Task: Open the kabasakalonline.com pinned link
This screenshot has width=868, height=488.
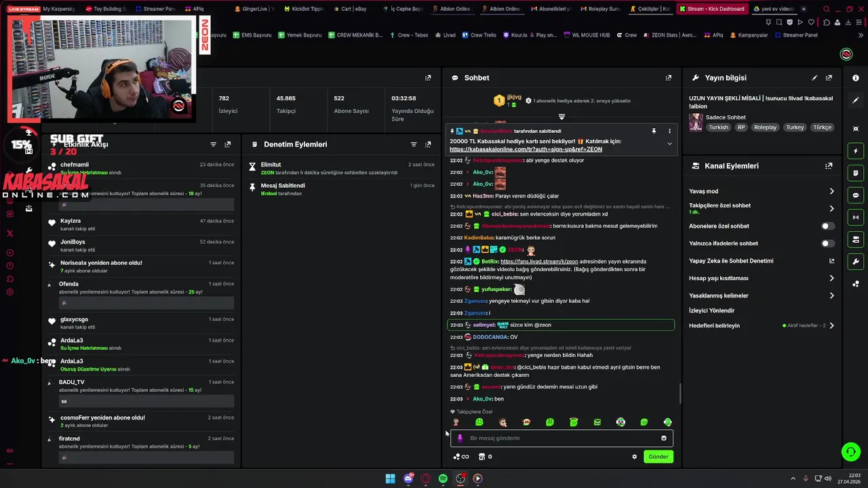Action: [526, 149]
